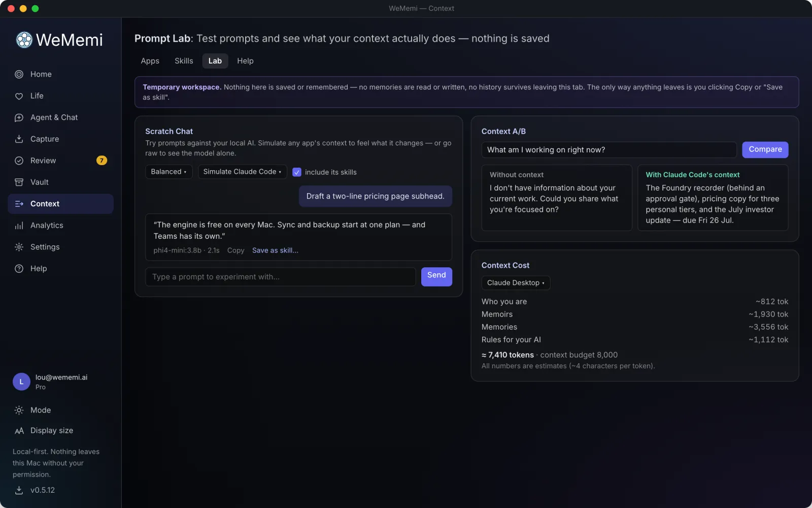Image resolution: width=812 pixels, height=508 pixels.
Task: Select the Life heart icon
Action: point(19,96)
